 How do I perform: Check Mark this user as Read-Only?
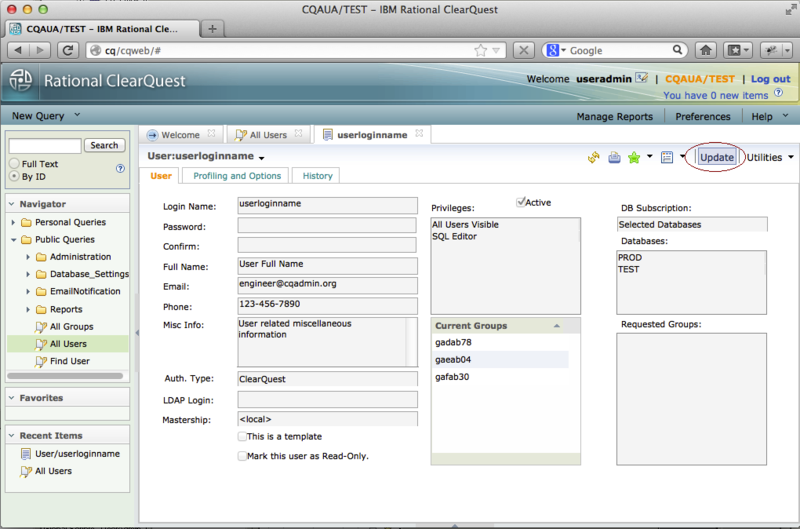(242, 456)
